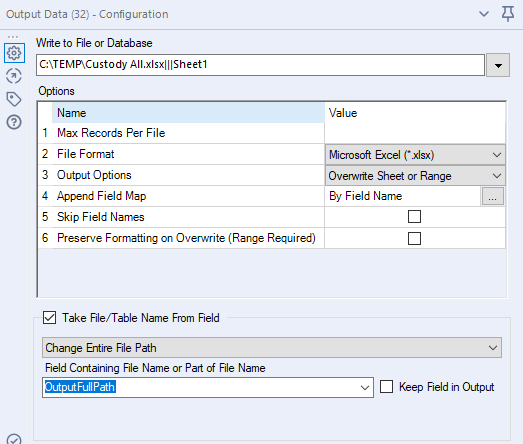Open the OutputFullPath field dropdown
Viewport: 523px width, 444px height.
click(365, 388)
